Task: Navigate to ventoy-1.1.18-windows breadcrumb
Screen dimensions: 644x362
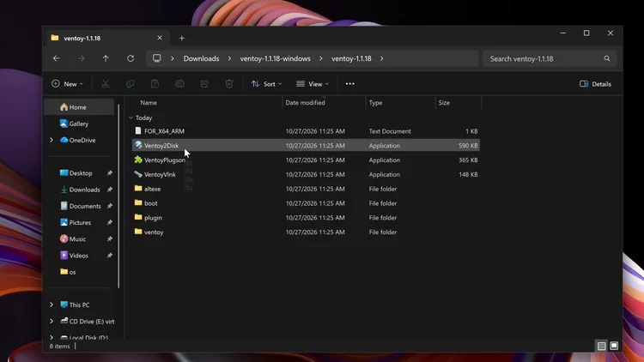Action: coord(275,58)
